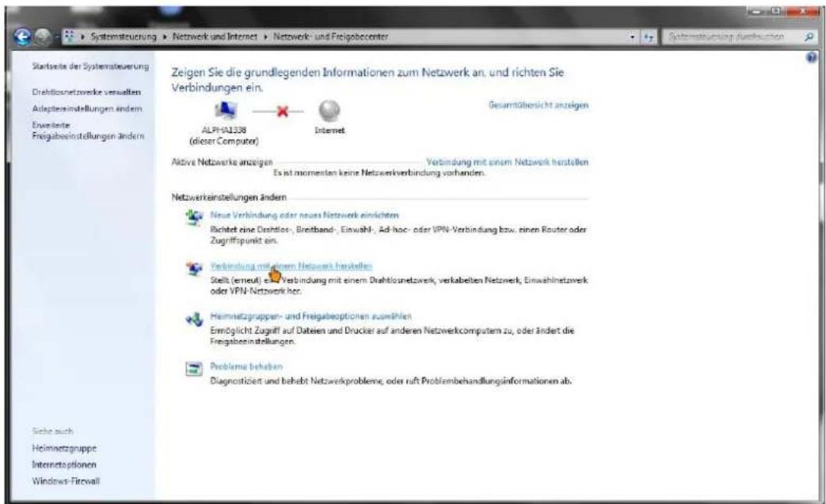Image resolution: width=826 pixels, height=504 pixels.
Task: Click the ALPHA1338 computer icon
Action: click(226, 111)
